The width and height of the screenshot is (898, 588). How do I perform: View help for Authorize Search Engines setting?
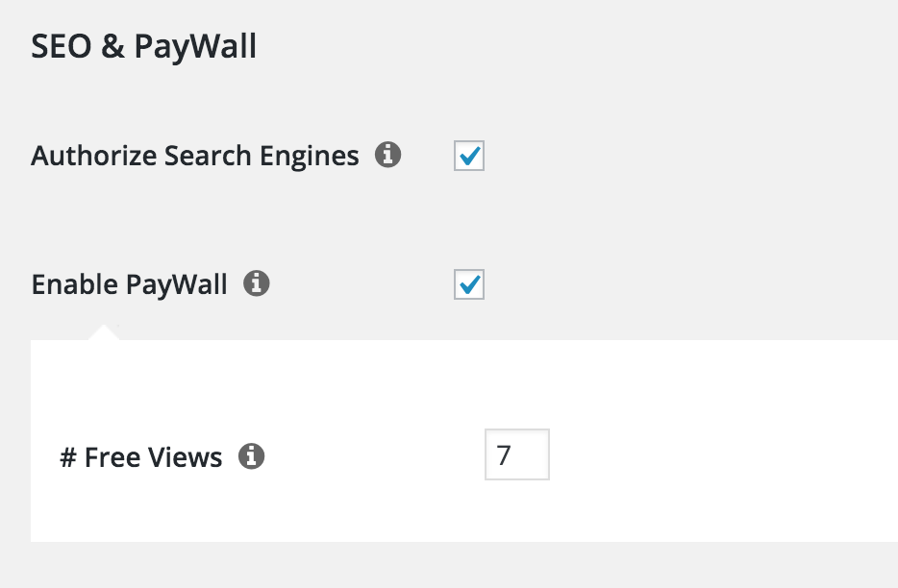388,155
